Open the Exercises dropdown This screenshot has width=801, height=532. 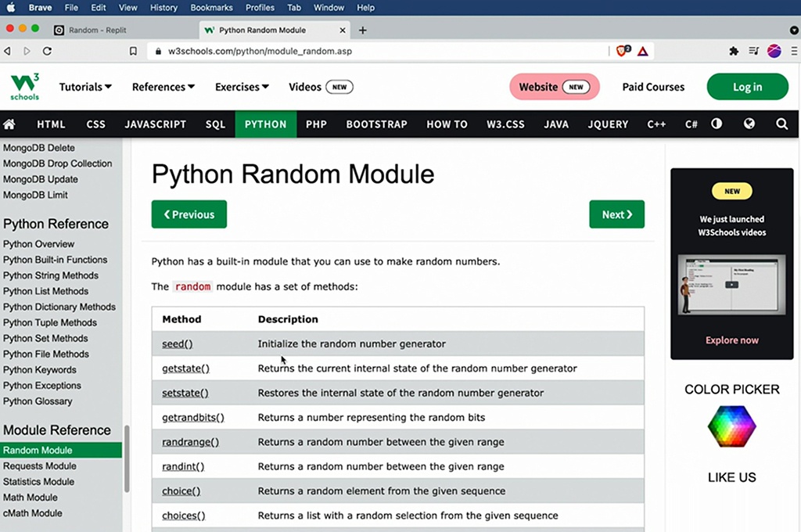242,87
